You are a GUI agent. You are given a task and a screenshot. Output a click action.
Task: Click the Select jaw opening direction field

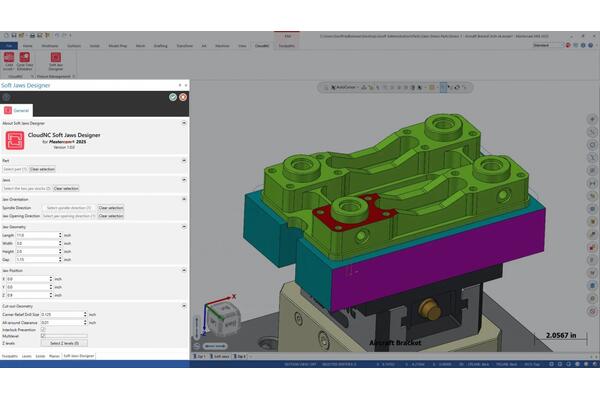69,216
